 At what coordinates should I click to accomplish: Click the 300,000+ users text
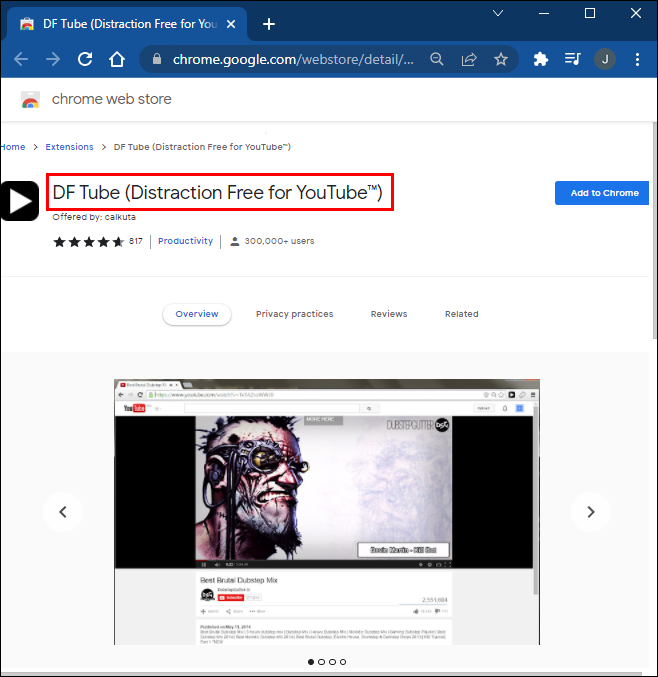(x=279, y=241)
